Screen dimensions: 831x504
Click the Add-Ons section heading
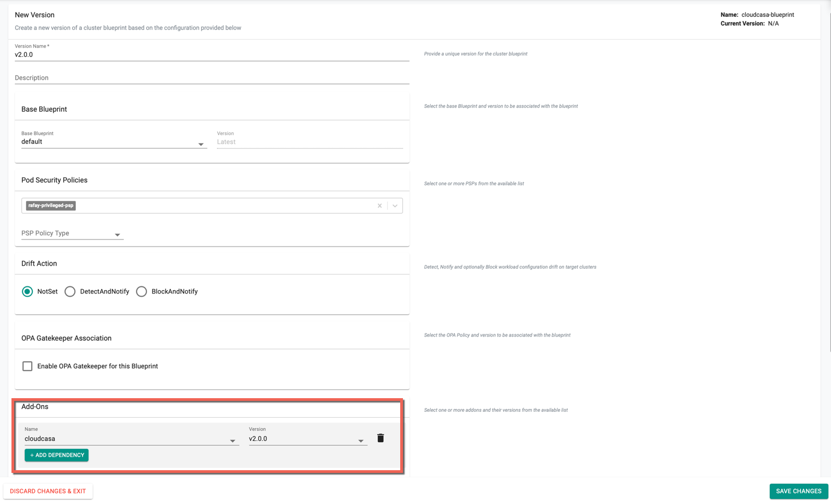pos(35,406)
